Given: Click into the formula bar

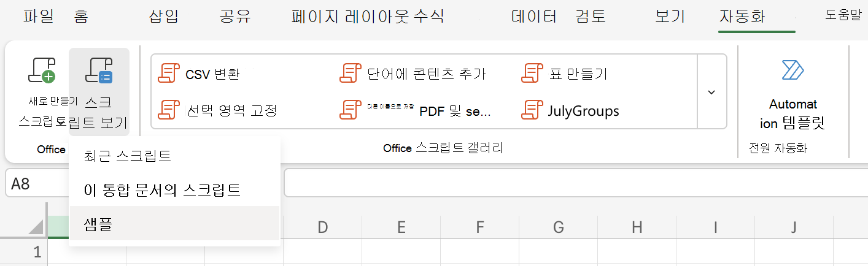Looking at the screenshot, I should pos(576,184).
